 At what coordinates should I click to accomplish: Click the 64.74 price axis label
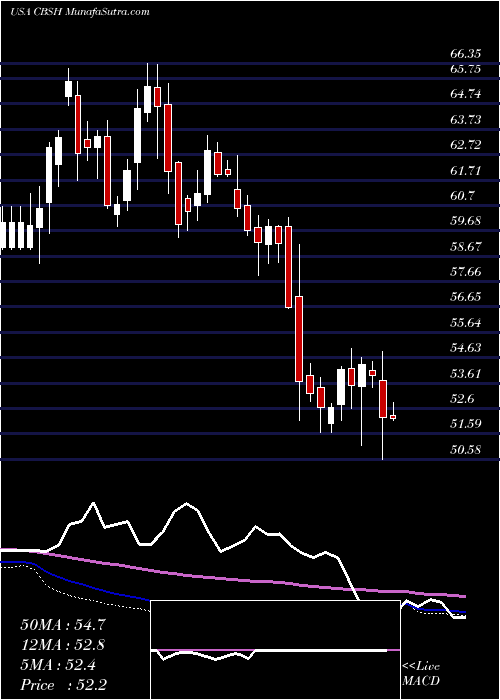point(466,94)
